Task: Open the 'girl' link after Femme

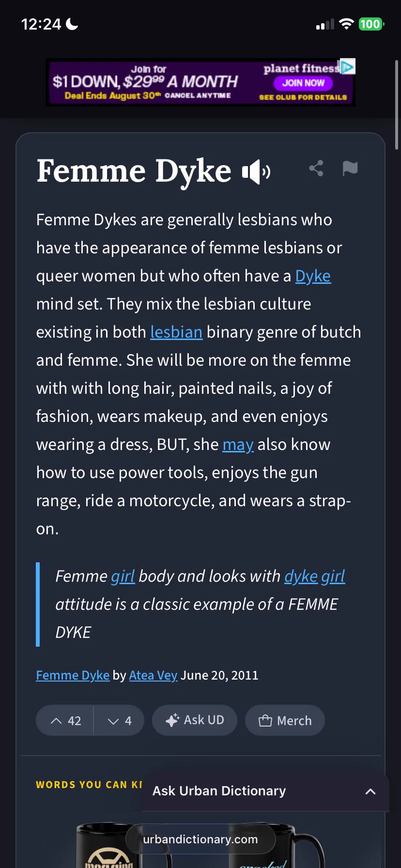Action: click(123, 576)
